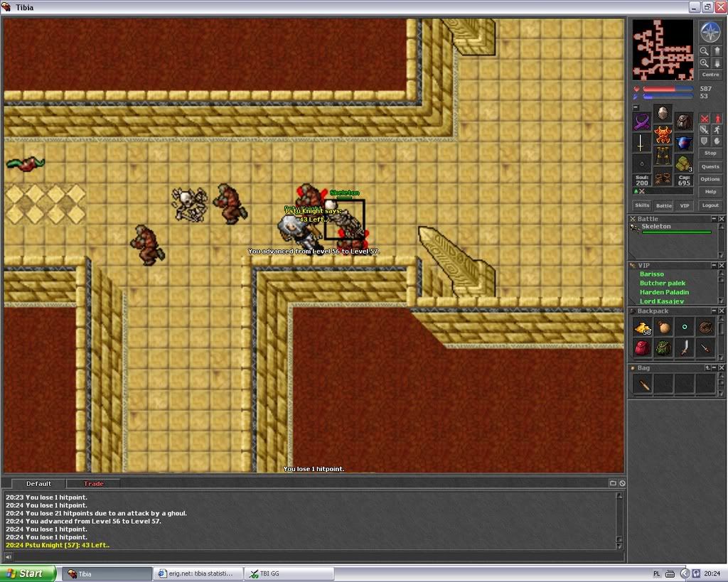The image size is (728, 582).
Task: Open the Options dialog
Action: (710, 179)
